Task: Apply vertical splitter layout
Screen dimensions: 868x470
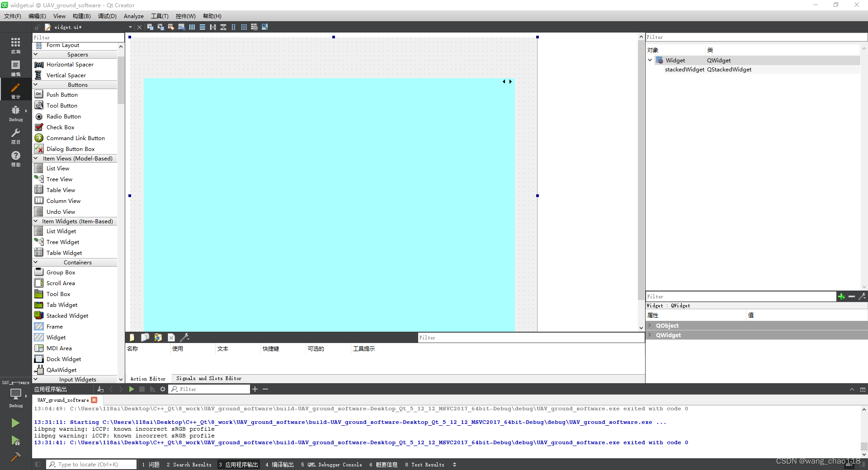Action: pos(223,27)
